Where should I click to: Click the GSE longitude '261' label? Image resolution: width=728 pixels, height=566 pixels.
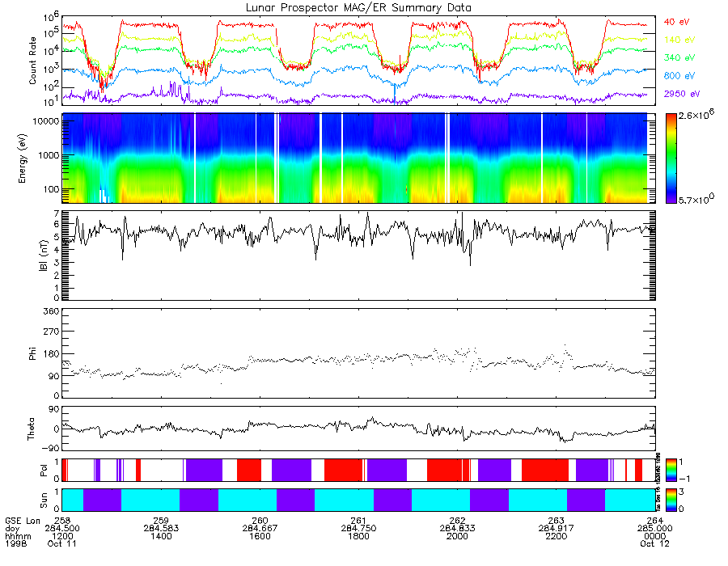(358, 521)
